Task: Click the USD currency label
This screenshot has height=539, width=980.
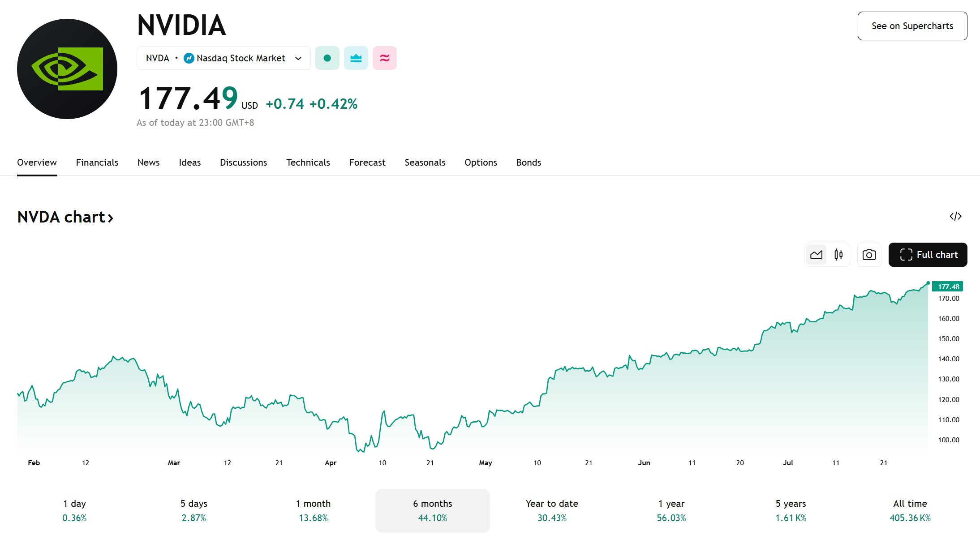Action: (249, 106)
